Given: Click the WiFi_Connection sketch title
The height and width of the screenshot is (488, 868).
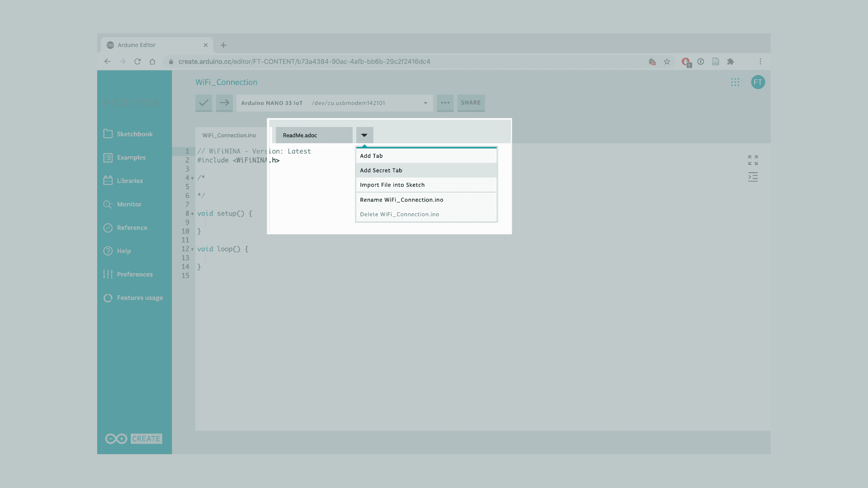Looking at the screenshot, I should pos(226,82).
